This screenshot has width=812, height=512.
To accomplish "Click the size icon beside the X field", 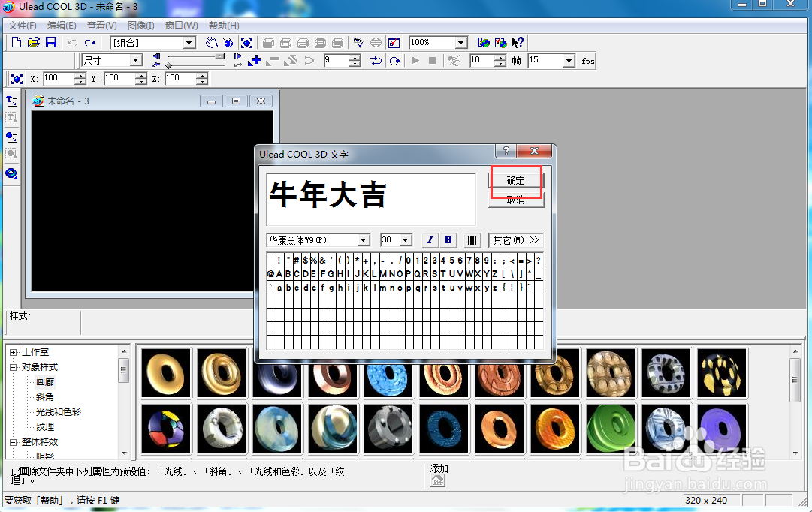I will click(x=17, y=79).
